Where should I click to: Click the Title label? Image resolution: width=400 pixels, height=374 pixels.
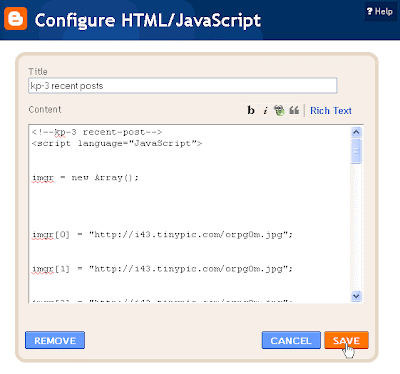click(x=38, y=72)
